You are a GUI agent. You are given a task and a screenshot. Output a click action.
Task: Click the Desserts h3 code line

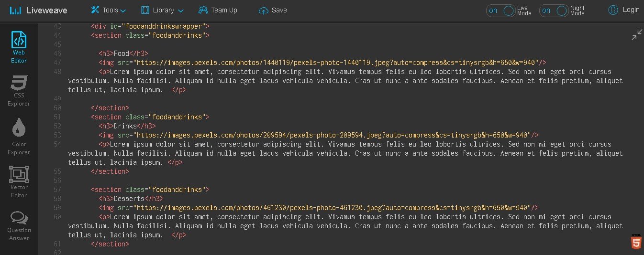[131, 199]
